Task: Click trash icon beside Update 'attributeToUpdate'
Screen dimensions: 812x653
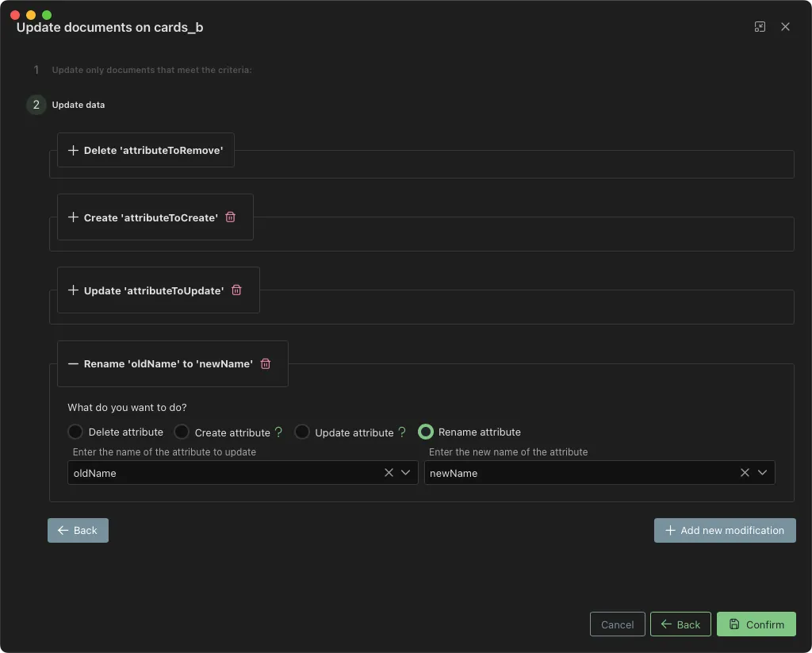Action: pyautogui.click(x=236, y=290)
